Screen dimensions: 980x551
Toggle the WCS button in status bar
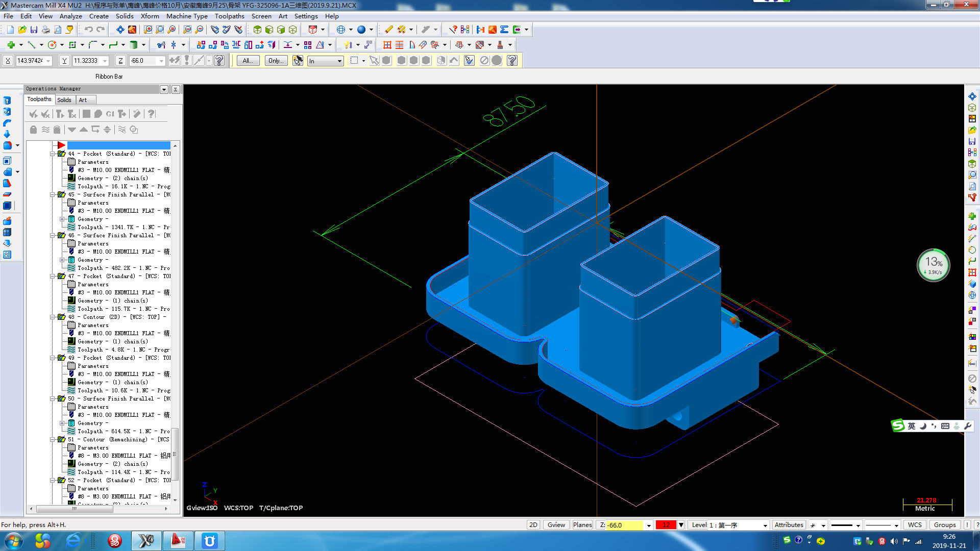[915, 525]
